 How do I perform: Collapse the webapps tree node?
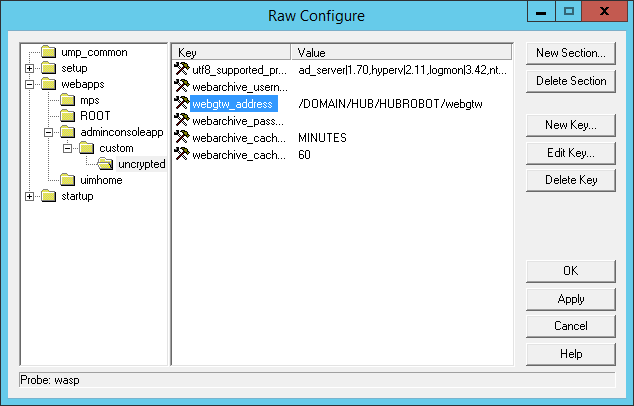[30, 84]
